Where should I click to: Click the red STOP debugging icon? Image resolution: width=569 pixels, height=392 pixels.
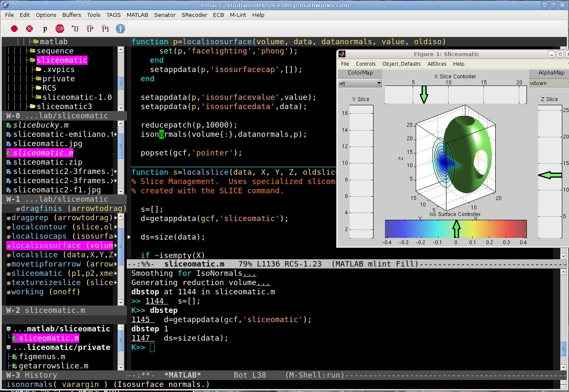[x=60, y=29]
